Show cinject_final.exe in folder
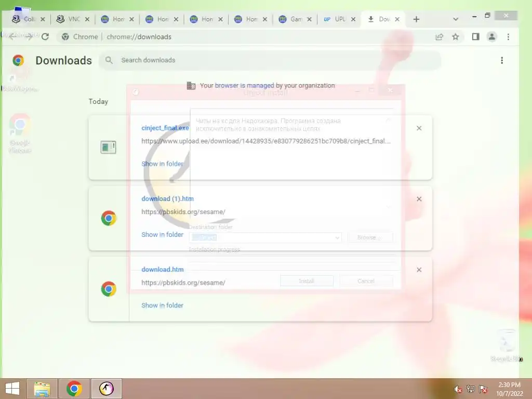This screenshot has width=532, height=399. coord(162,164)
